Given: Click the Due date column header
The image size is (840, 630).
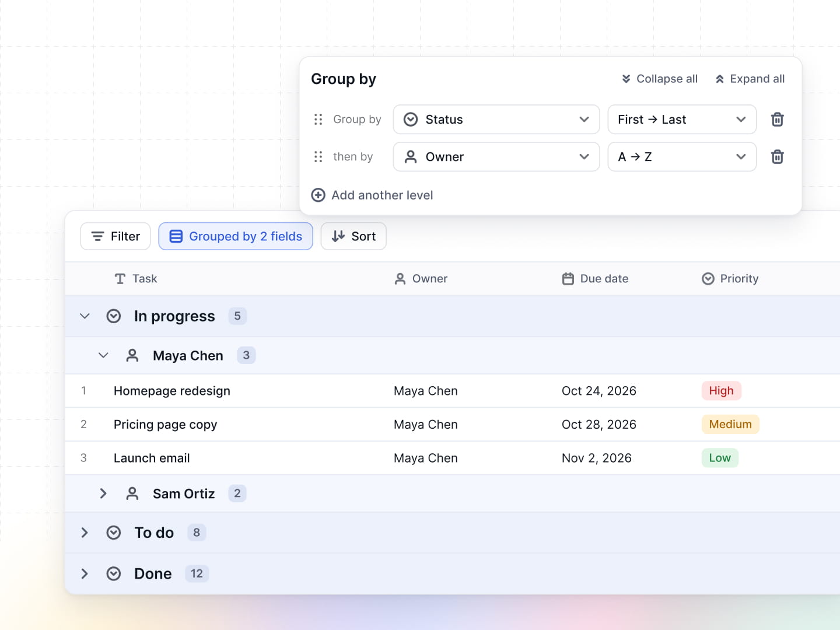Looking at the screenshot, I should [595, 279].
